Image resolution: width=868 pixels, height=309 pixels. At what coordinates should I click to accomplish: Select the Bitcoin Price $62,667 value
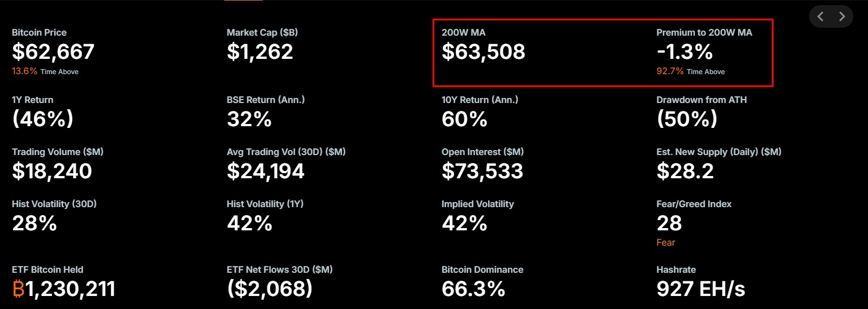pos(53,52)
